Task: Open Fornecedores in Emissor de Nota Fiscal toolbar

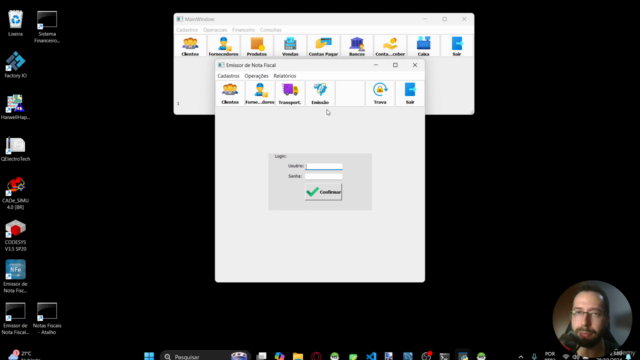Action: pyautogui.click(x=260, y=93)
